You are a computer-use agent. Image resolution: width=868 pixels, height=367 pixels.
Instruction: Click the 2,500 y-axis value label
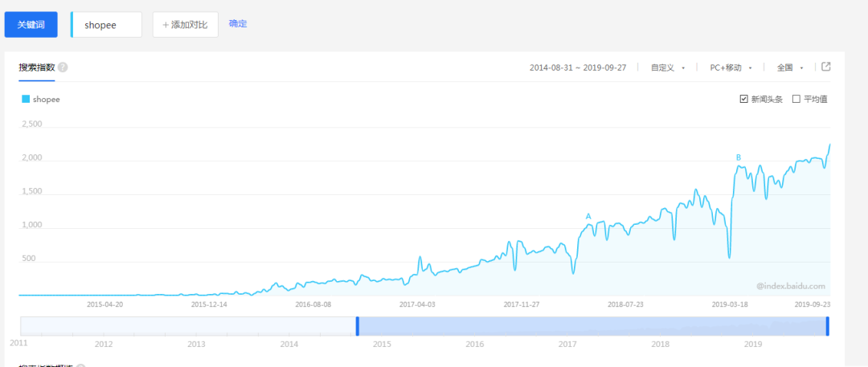click(31, 124)
